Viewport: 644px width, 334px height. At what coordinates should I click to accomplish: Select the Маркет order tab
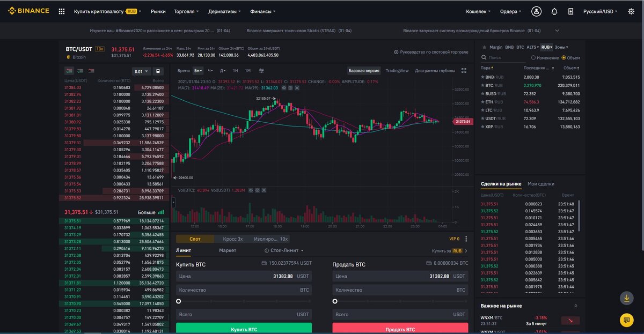point(228,250)
